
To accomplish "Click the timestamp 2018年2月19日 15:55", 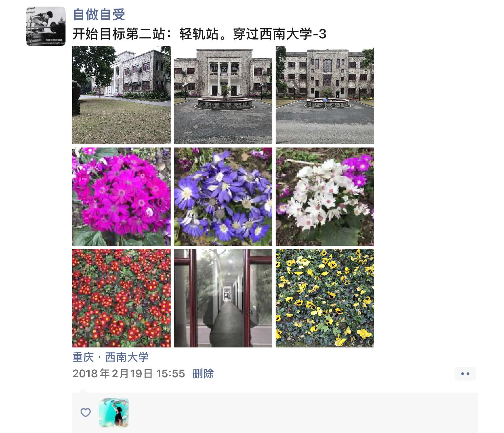I will point(129,374).
